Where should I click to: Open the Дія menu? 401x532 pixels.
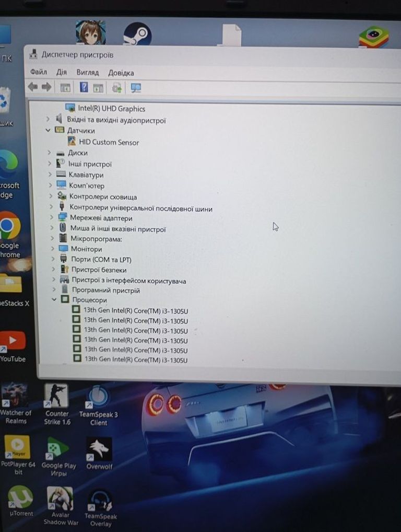pyautogui.click(x=62, y=72)
